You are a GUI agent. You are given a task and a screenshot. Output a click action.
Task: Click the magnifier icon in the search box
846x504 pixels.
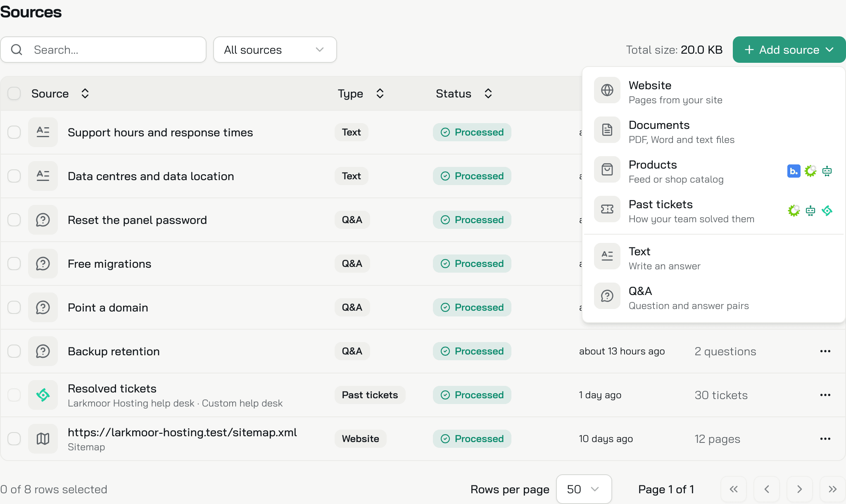(x=17, y=50)
